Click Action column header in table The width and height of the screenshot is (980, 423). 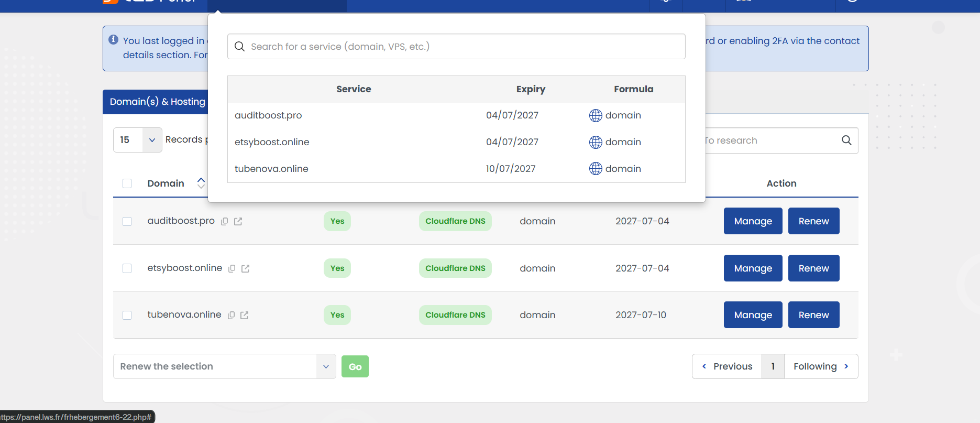pyautogui.click(x=781, y=183)
